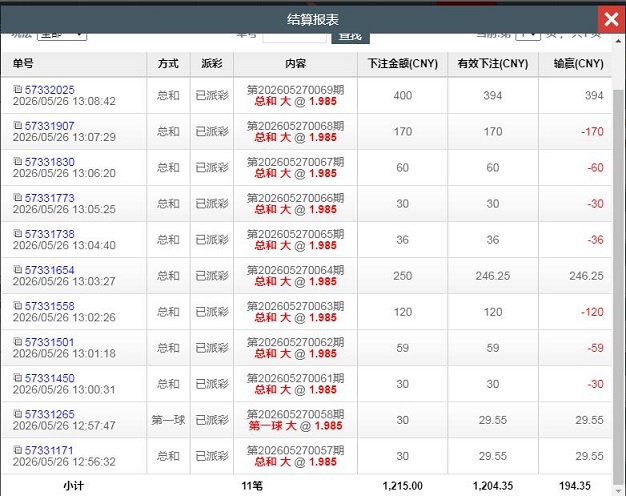Click the subtotal valid bet 1,204.35
Image resolution: width=626 pixels, height=496 pixels.
coord(493,486)
